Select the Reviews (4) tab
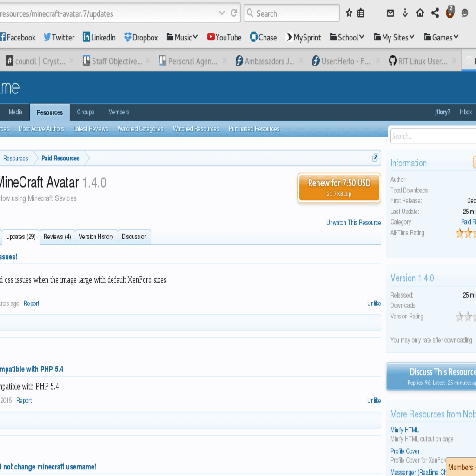 point(57,237)
